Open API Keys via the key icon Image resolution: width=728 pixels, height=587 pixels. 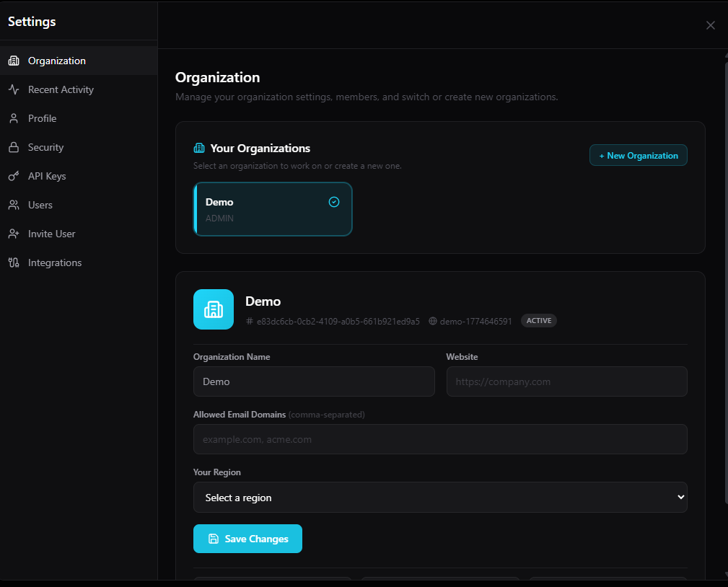coord(13,176)
